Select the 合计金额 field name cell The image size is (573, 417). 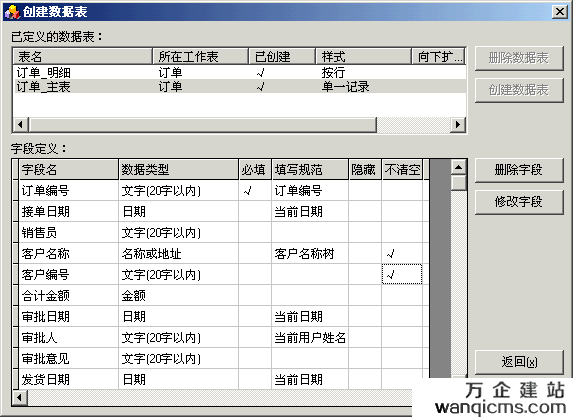coord(69,295)
